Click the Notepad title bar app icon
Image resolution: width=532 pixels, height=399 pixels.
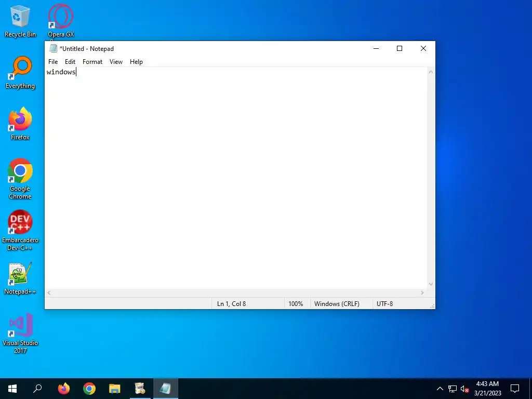[x=53, y=48]
